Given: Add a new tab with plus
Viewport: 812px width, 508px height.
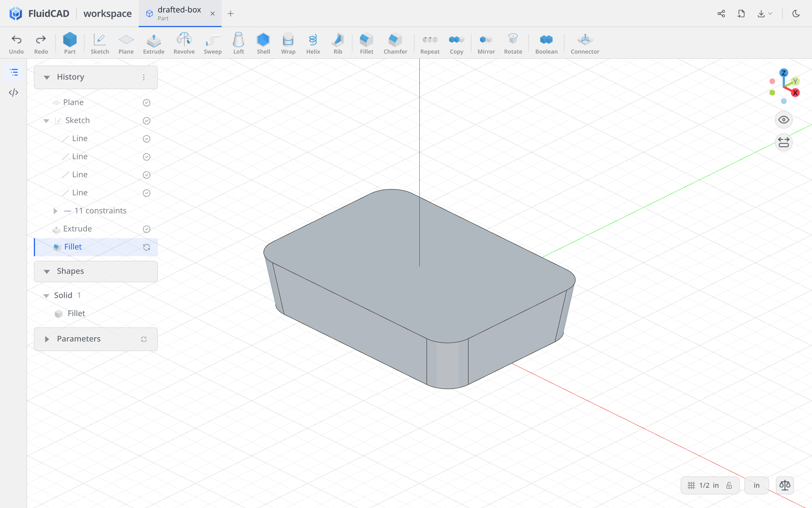Looking at the screenshot, I should pyautogui.click(x=231, y=14).
